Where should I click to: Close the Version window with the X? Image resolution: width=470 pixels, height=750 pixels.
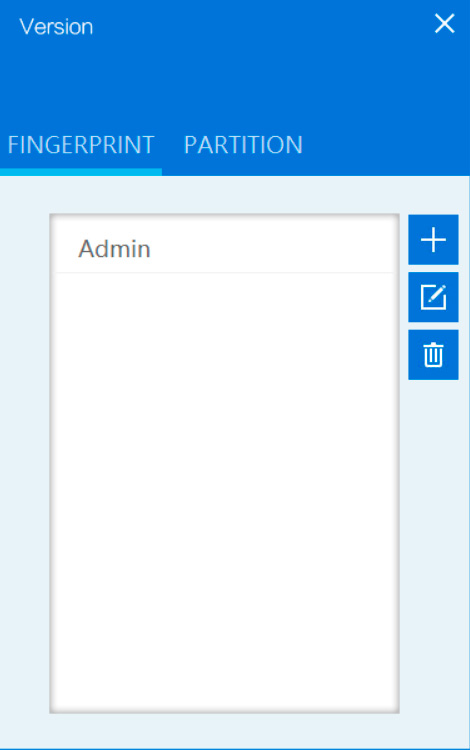tap(444, 23)
